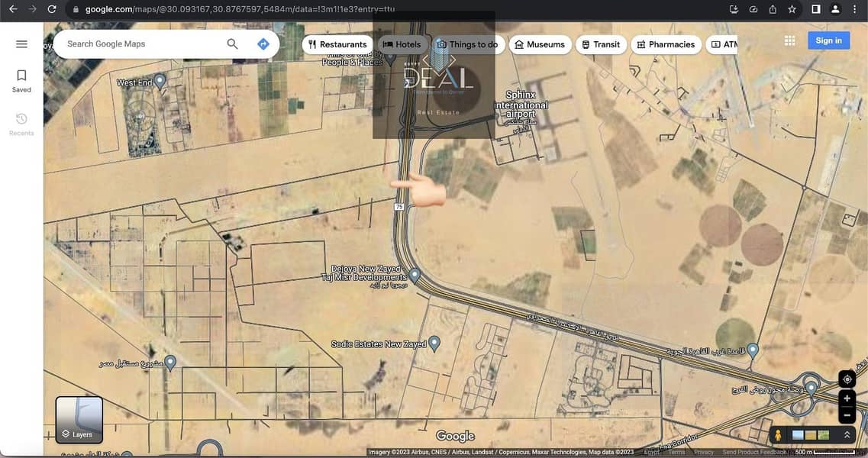Toggle the Layers map view
This screenshot has width=868, height=458.
[x=79, y=420]
